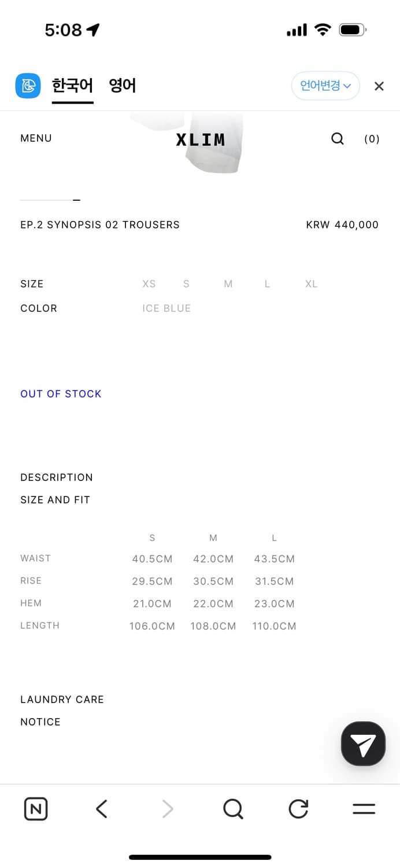The height and width of the screenshot is (868, 400).
Task: Tap the floating paper-plane button
Action: click(363, 744)
